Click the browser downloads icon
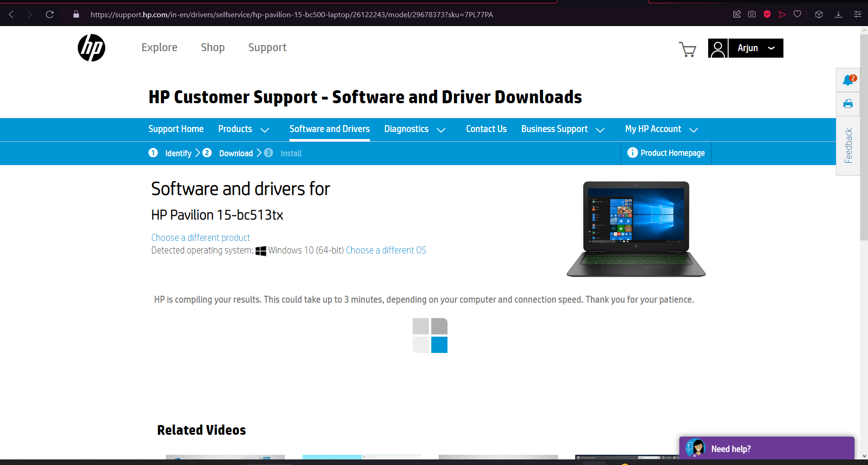868x465 pixels. tap(838, 14)
